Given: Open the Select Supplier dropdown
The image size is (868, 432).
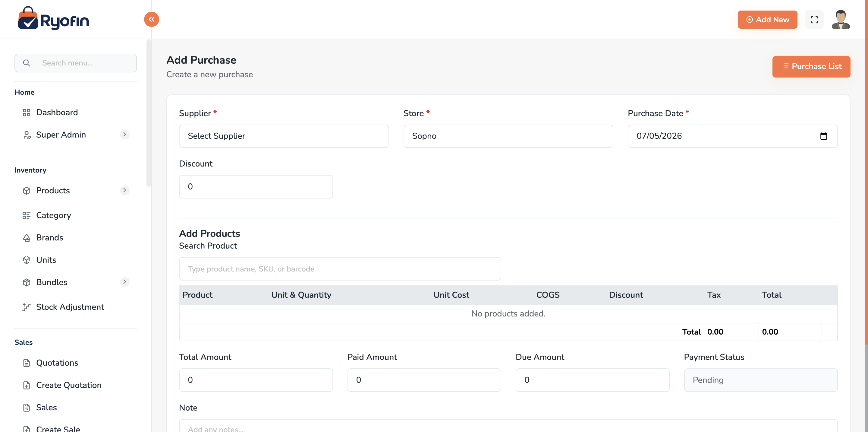Looking at the screenshot, I should tap(284, 136).
